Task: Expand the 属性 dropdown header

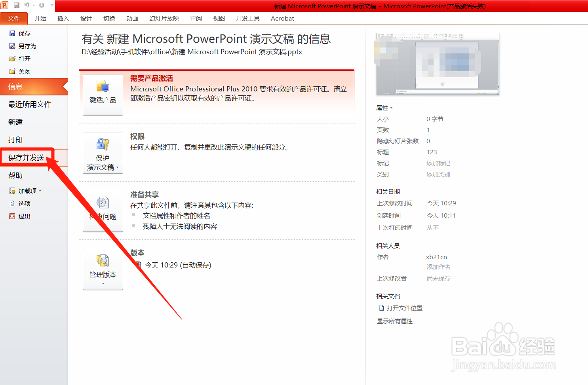Action: coord(384,108)
